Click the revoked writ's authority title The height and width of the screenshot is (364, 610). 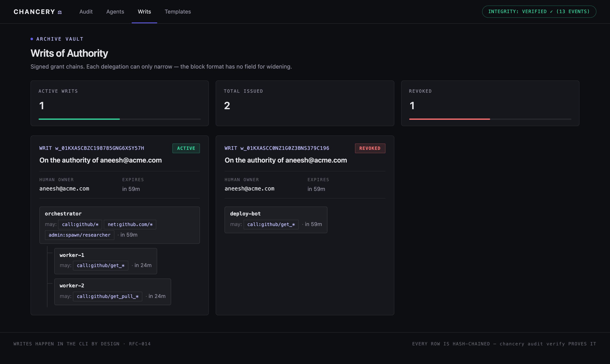point(286,160)
